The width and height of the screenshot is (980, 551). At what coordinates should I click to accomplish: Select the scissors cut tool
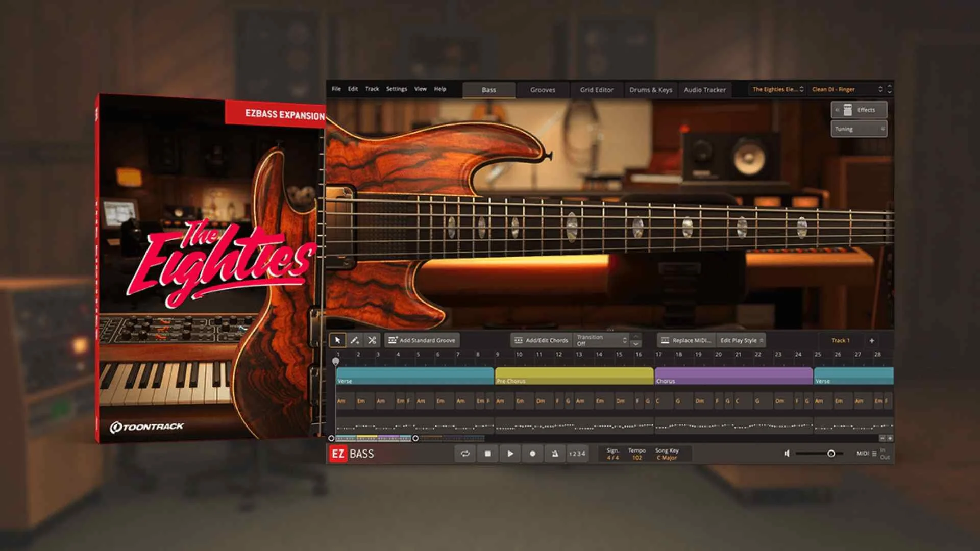tap(372, 340)
